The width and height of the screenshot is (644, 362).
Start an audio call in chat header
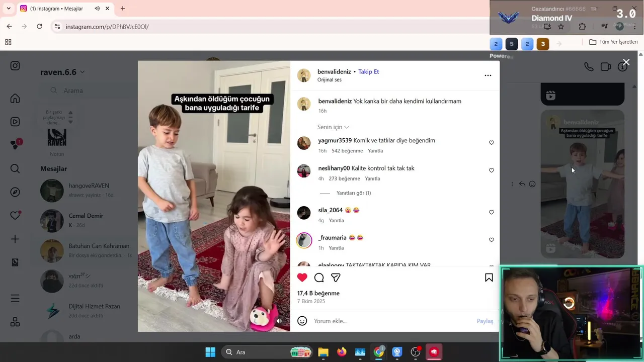[588, 66]
